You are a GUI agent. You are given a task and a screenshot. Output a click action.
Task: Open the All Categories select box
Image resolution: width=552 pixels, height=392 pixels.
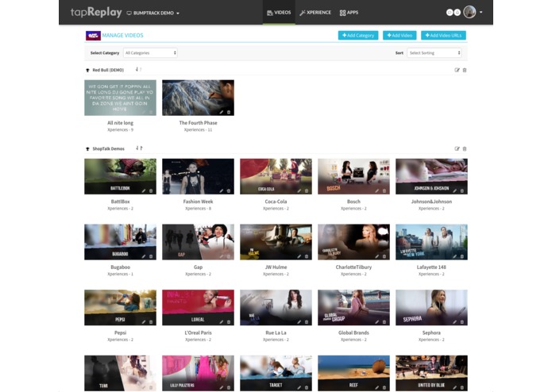(150, 52)
